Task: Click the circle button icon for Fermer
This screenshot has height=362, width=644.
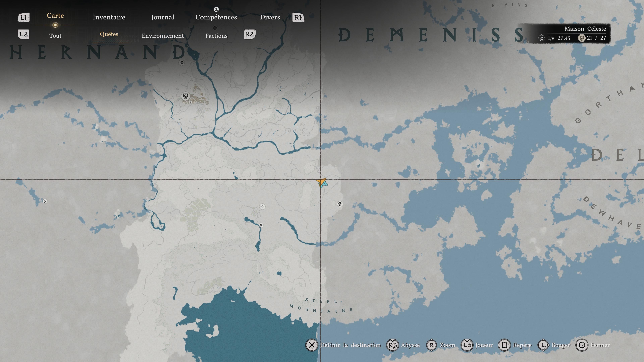Action: pyautogui.click(x=582, y=345)
